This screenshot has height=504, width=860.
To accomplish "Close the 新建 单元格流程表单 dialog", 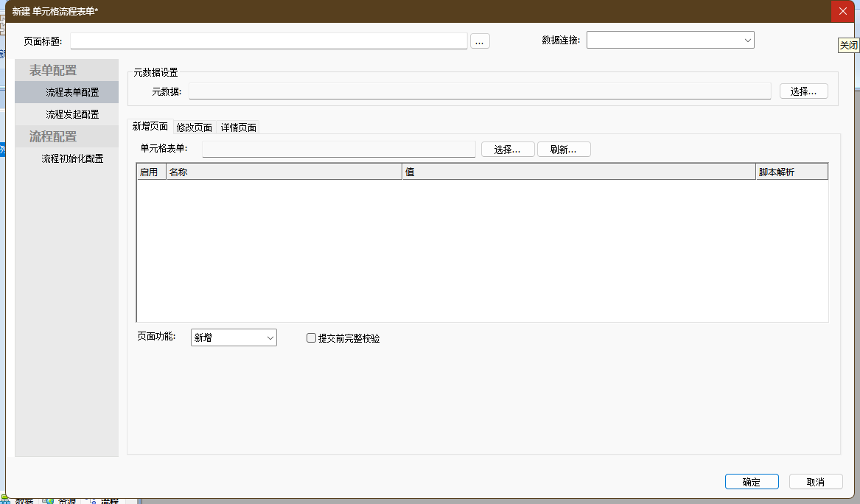I will (842, 11).
